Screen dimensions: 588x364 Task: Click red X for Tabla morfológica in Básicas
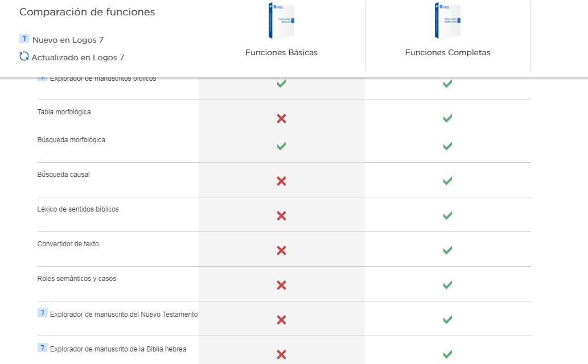pos(281,118)
